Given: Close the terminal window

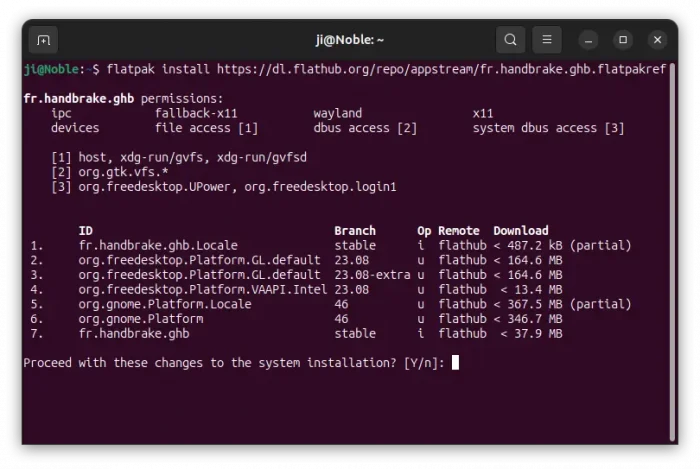Looking at the screenshot, I should [657, 40].
